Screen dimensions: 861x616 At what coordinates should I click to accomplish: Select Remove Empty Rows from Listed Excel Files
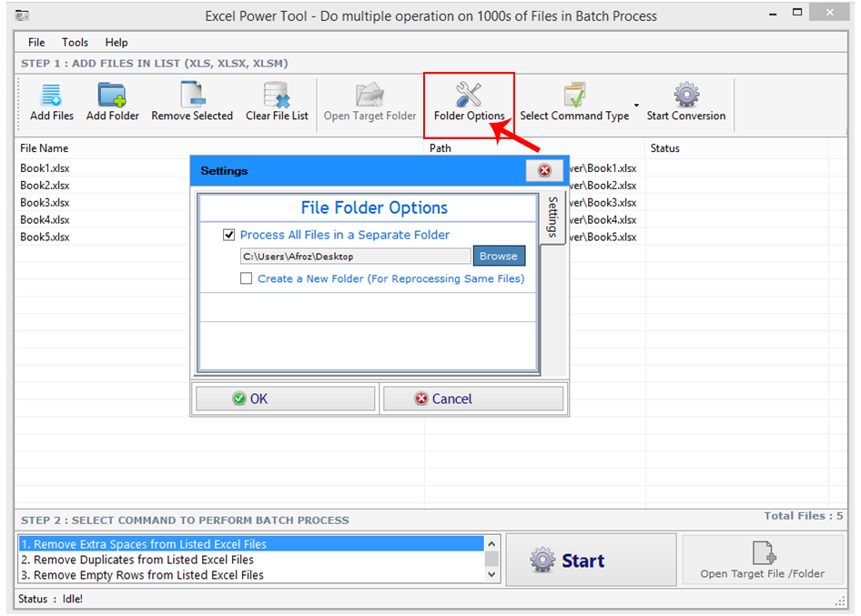(x=251, y=575)
